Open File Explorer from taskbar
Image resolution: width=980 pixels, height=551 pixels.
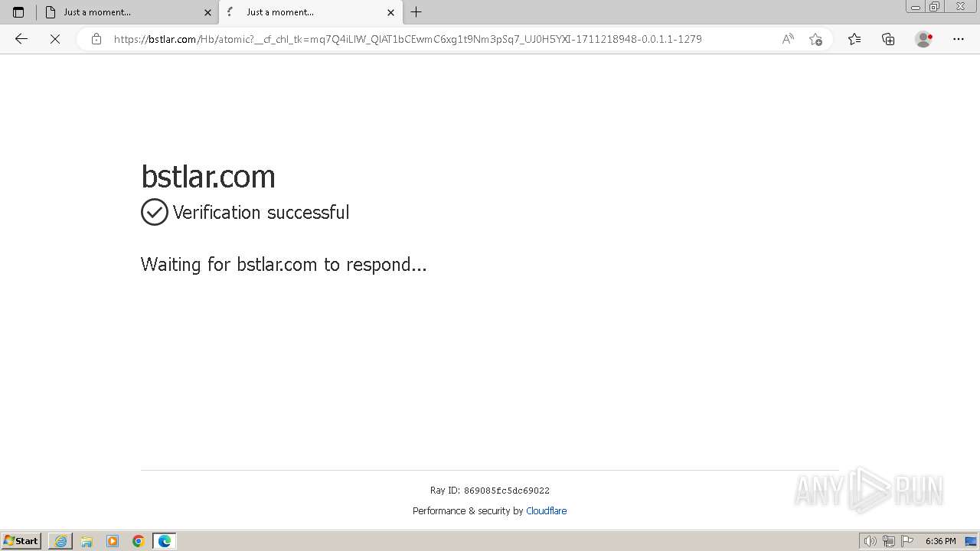click(87, 541)
